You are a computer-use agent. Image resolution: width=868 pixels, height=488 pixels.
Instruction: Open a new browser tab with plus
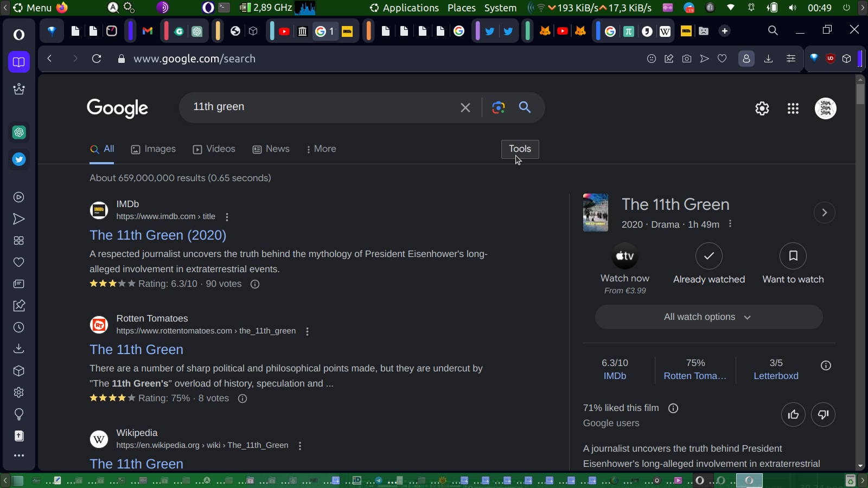(x=725, y=31)
